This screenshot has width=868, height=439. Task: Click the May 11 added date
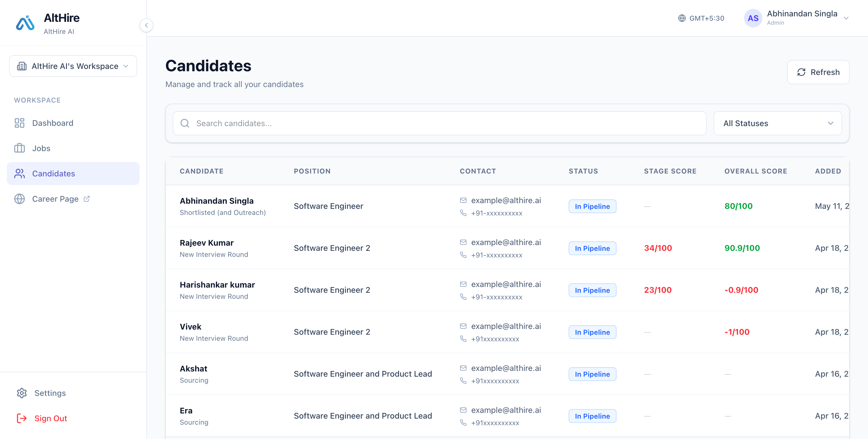(832, 206)
